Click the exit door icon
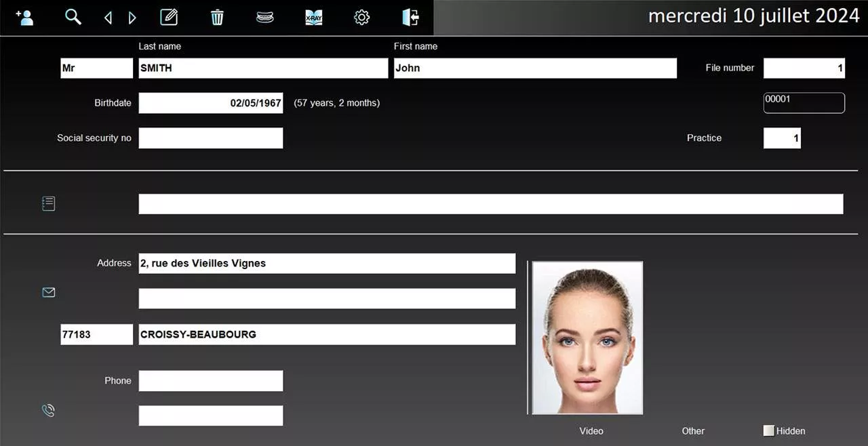The image size is (868, 446). (x=410, y=18)
